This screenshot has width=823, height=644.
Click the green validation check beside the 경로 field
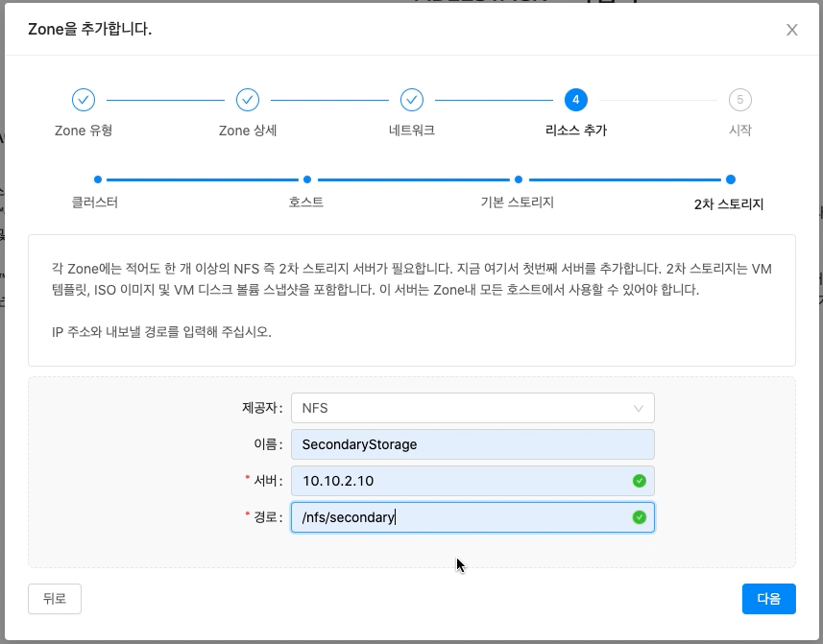(641, 516)
